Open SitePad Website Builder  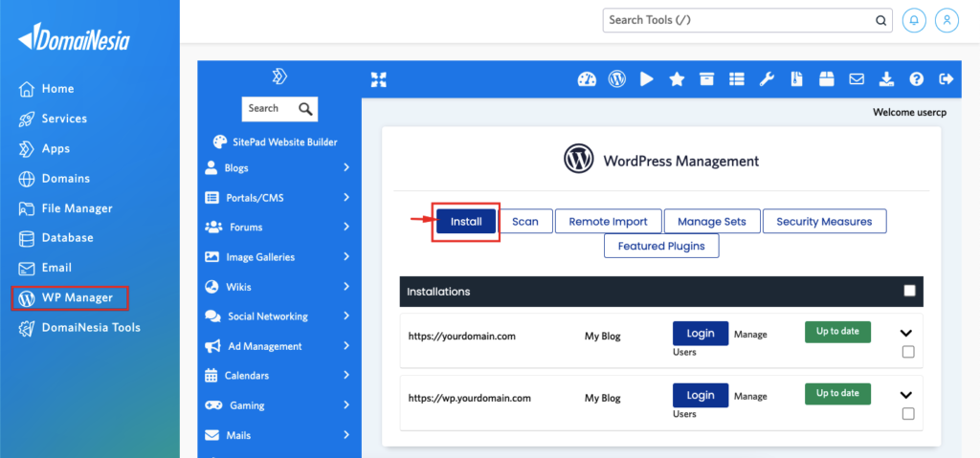coord(275,142)
